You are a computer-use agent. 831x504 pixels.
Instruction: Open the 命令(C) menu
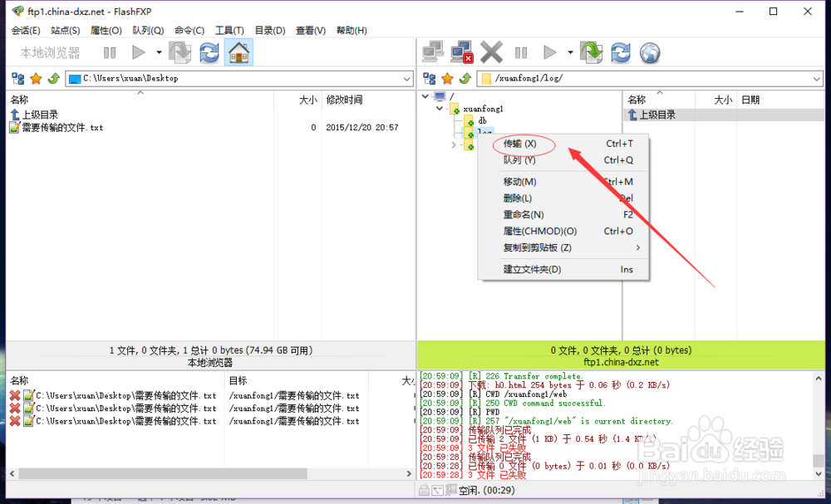[189, 30]
